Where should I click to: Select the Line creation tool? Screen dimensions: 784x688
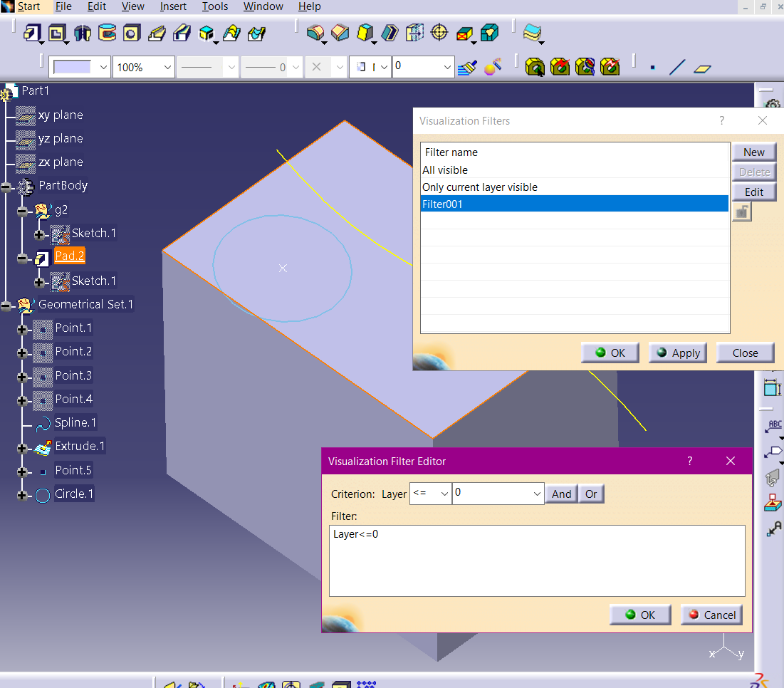[677, 68]
